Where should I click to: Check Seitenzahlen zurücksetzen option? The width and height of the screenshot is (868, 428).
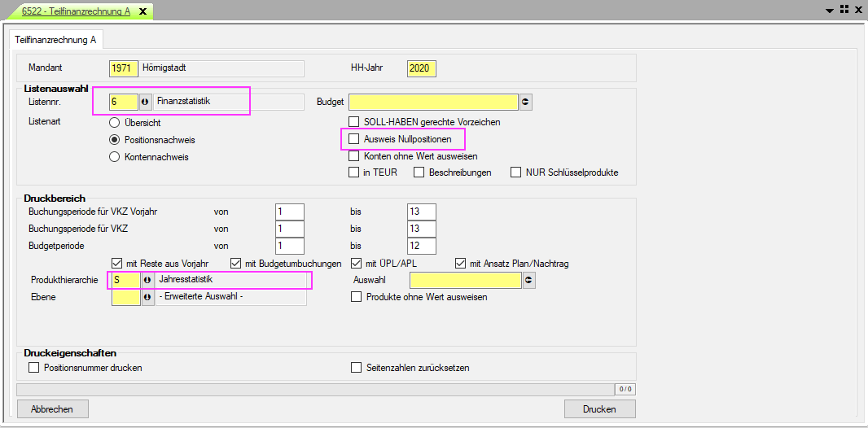click(x=356, y=368)
